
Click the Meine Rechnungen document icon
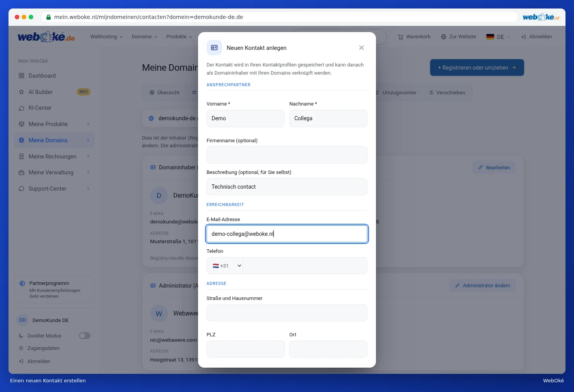[x=22, y=157]
